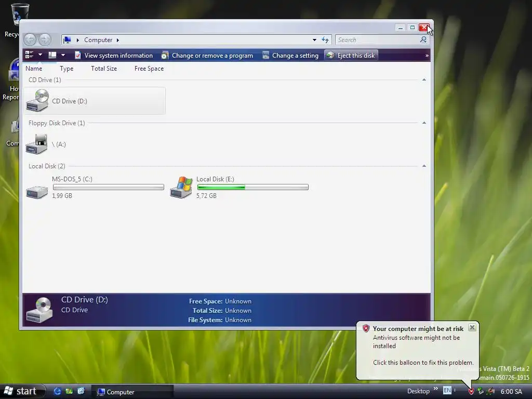Collapse the Local Disk group
Image resolution: width=532 pixels, height=399 pixels.
coord(424,166)
